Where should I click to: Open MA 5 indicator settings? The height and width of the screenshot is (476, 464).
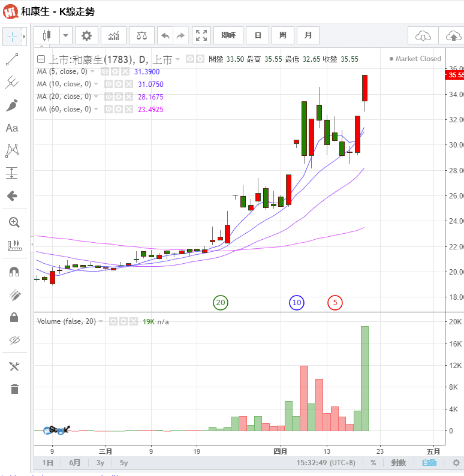pyautogui.click(x=115, y=72)
